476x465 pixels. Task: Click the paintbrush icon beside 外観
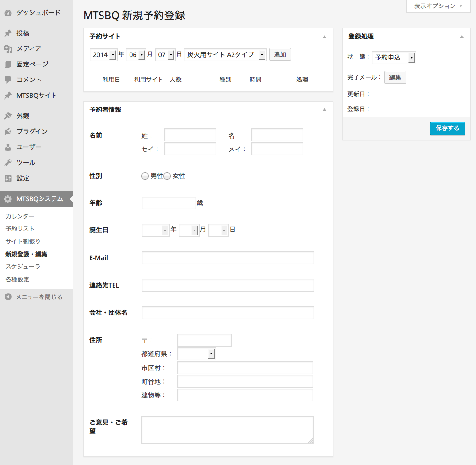pos(8,116)
